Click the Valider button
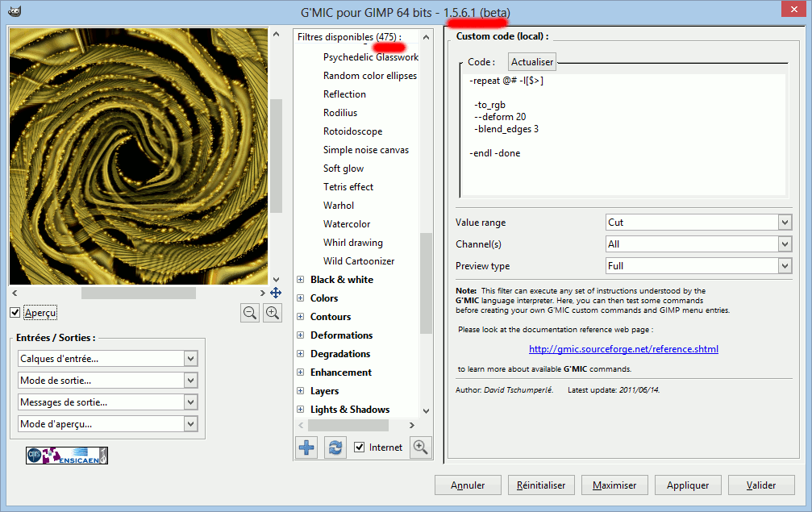This screenshot has width=812, height=512. pyautogui.click(x=761, y=485)
